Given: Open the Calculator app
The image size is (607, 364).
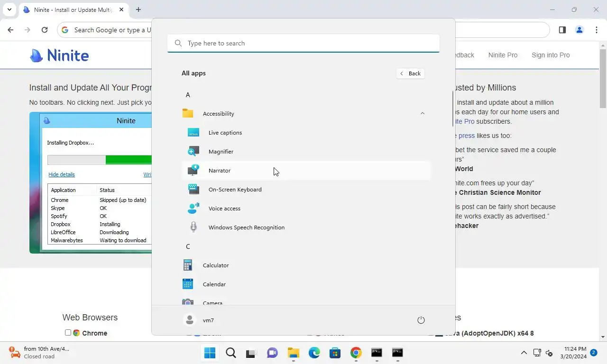Looking at the screenshot, I should tap(306, 265).
